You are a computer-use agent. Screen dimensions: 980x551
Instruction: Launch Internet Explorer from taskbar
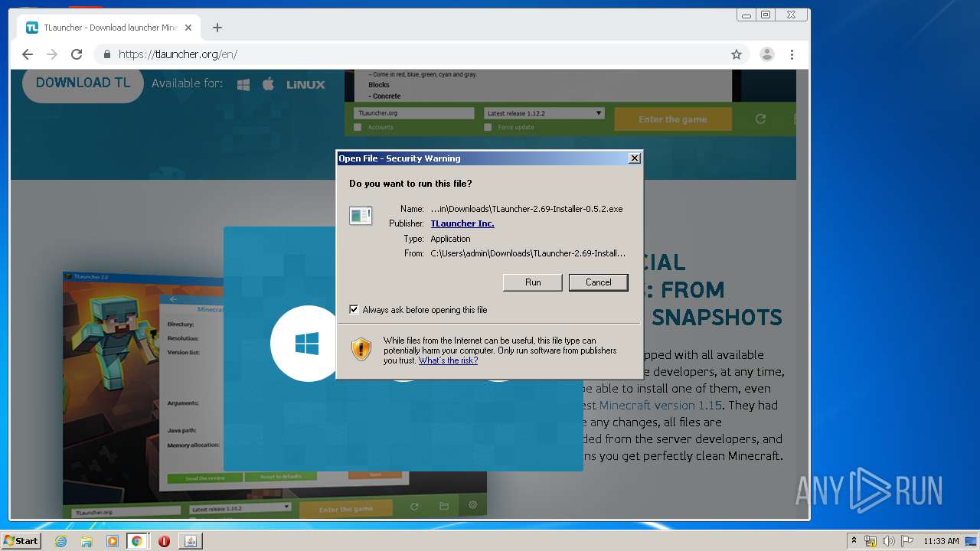click(60, 541)
